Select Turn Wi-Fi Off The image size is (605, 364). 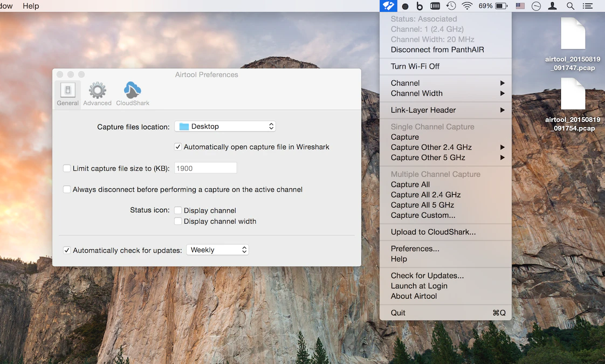[x=445, y=66]
